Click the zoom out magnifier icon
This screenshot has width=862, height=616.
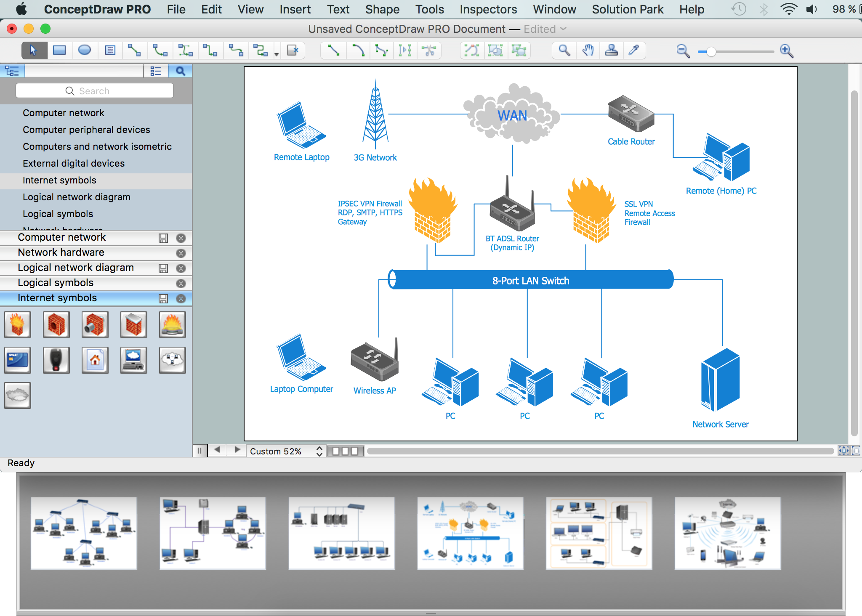pos(683,51)
